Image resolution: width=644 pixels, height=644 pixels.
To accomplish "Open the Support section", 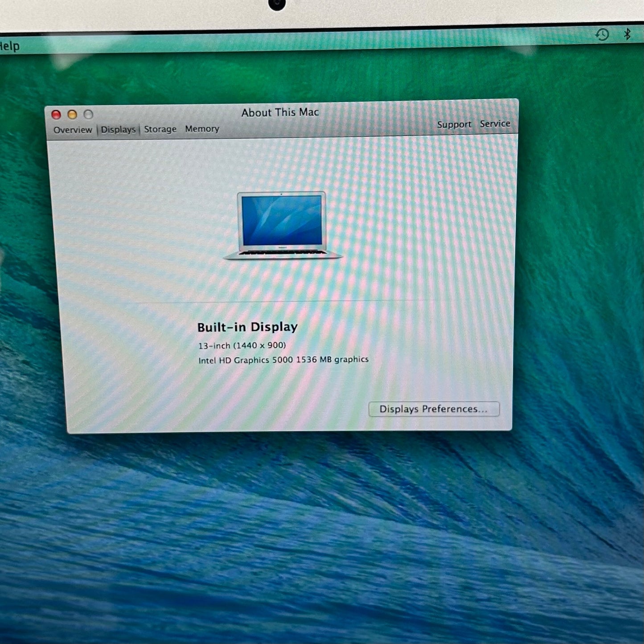I will click(454, 125).
